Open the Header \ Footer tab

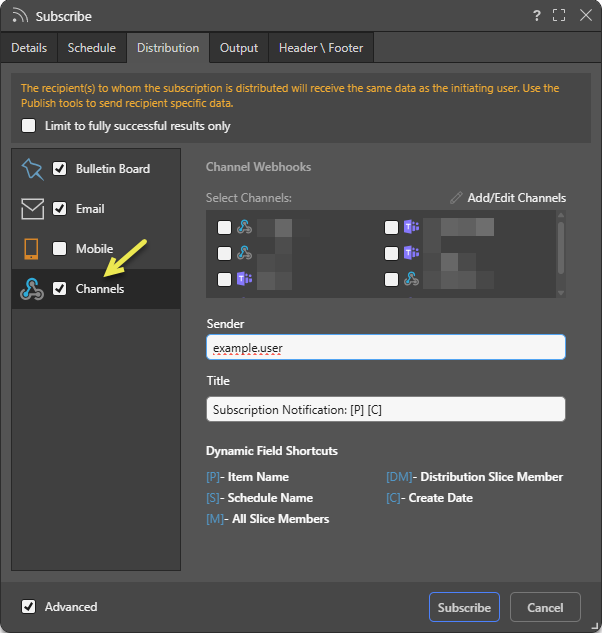(x=321, y=48)
